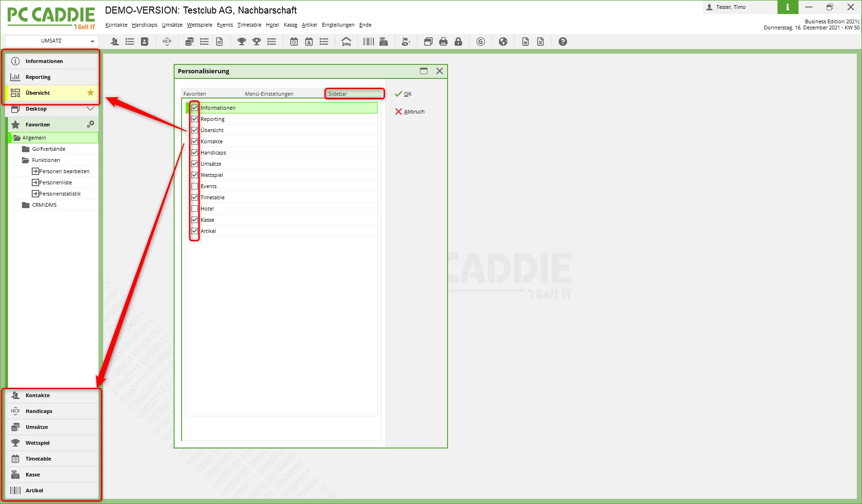Open the document page icon in the toolbar
The height and width of the screenshot is (504, 862).
(219, 42)
